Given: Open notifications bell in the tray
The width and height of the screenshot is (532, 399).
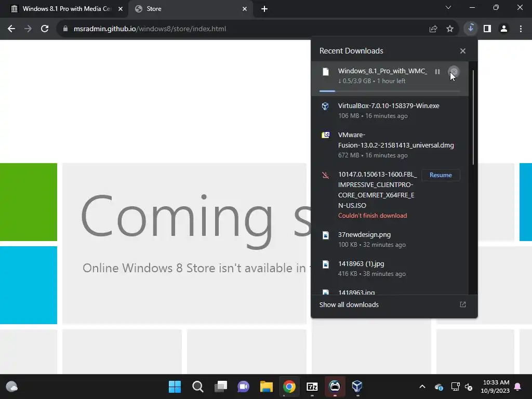Looking at the screenshot, I should click(x=518, y=387).
